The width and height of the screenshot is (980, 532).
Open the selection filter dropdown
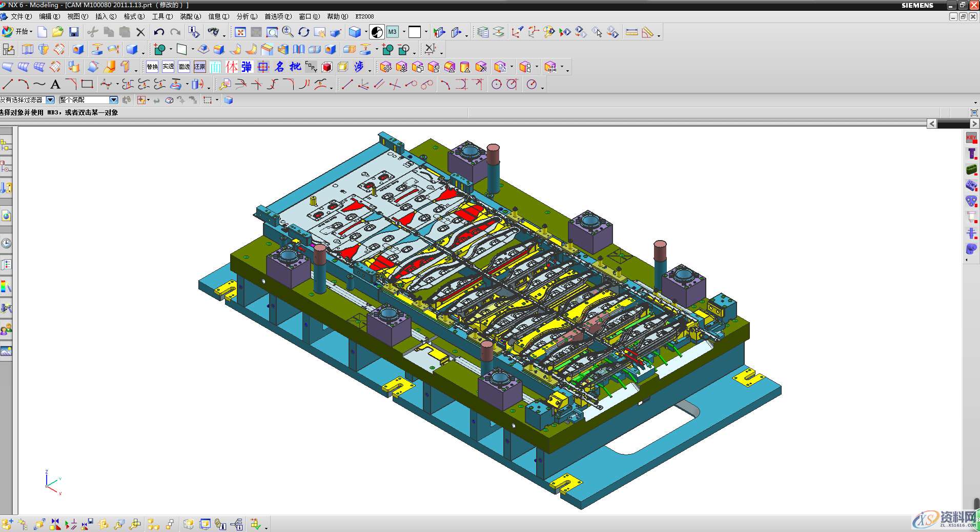[x=50, y=100]
